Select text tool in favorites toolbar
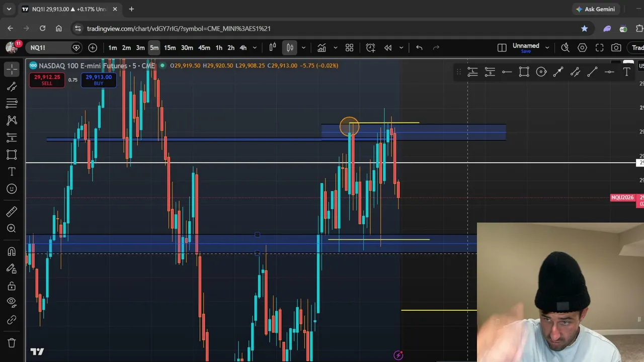This screenshot has width=644, height=362. coord(627,72)
